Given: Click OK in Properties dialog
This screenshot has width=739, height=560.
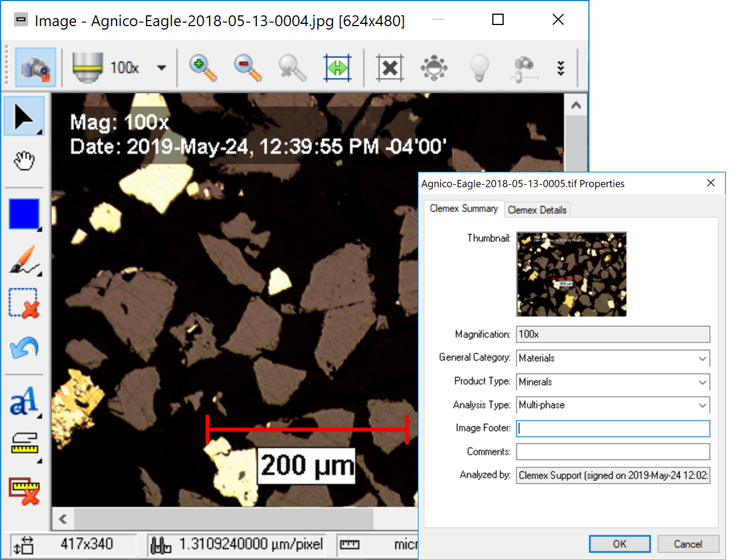Looking at the screenshot, I should click(x=620, y=544).
